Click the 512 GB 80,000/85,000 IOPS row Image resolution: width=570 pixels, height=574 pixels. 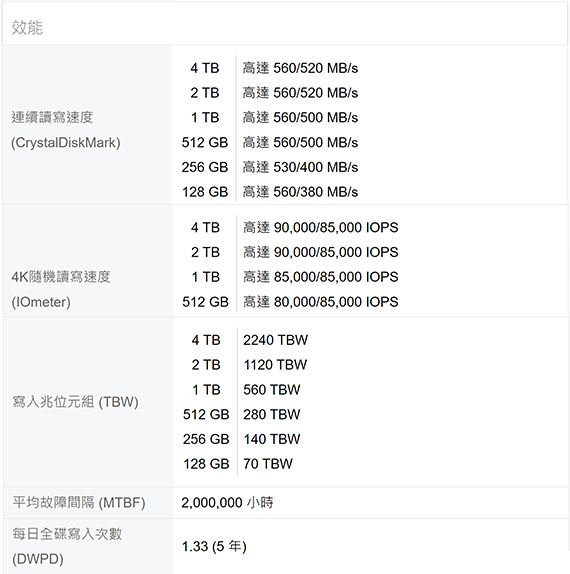[290, 302]
